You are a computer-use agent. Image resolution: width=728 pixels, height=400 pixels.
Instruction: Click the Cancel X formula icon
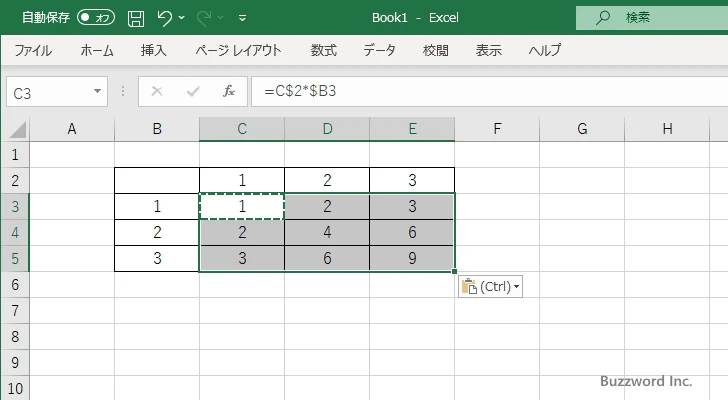pyautogui.click(x=157, y=91)
